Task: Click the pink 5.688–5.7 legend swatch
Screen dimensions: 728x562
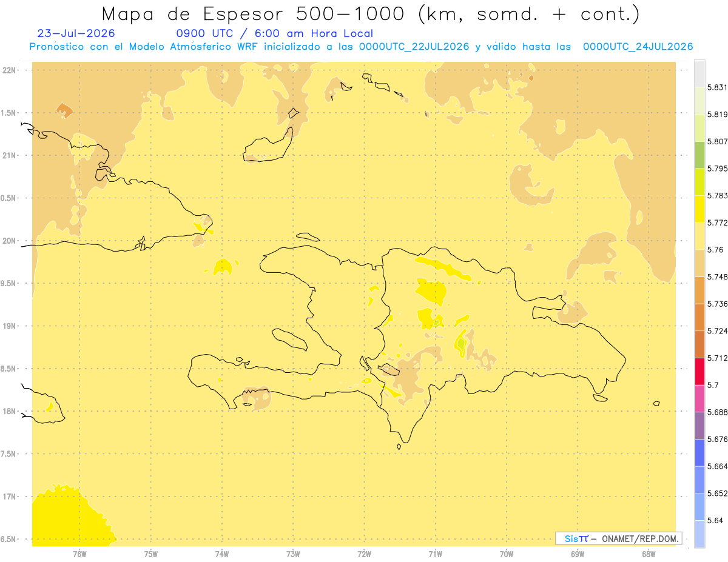Action: click(699, 398)
